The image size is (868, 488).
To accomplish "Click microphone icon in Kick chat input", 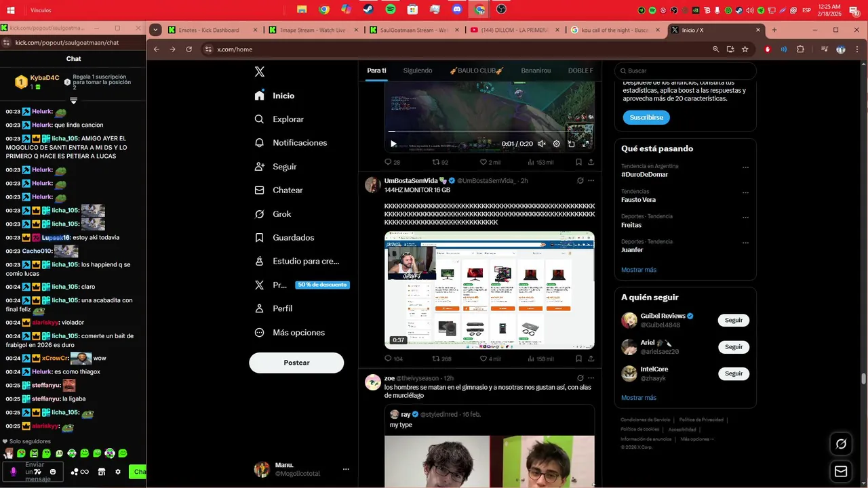I will (x=13, y=471).
